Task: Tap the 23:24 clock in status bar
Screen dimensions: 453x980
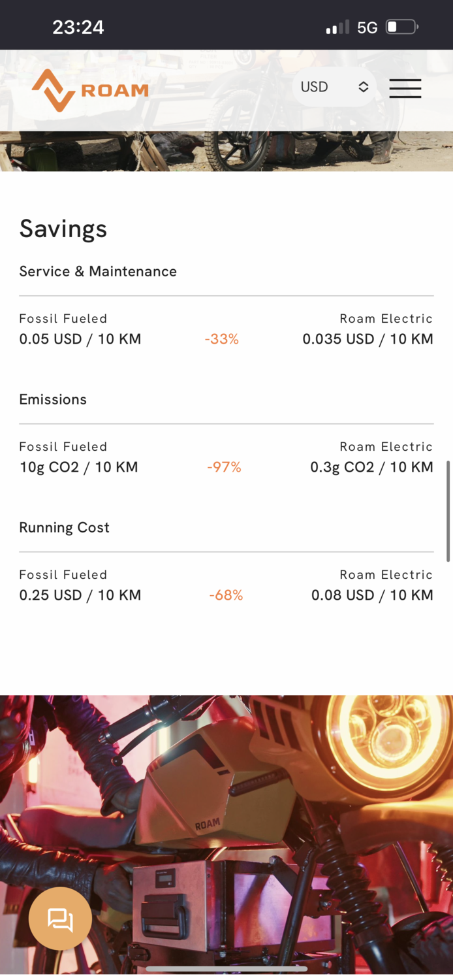Action: tap(78, 27)
